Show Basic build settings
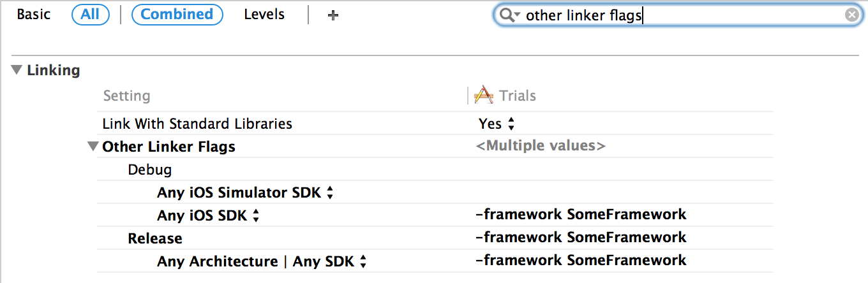The image size is (868, 283). (34, 15)
